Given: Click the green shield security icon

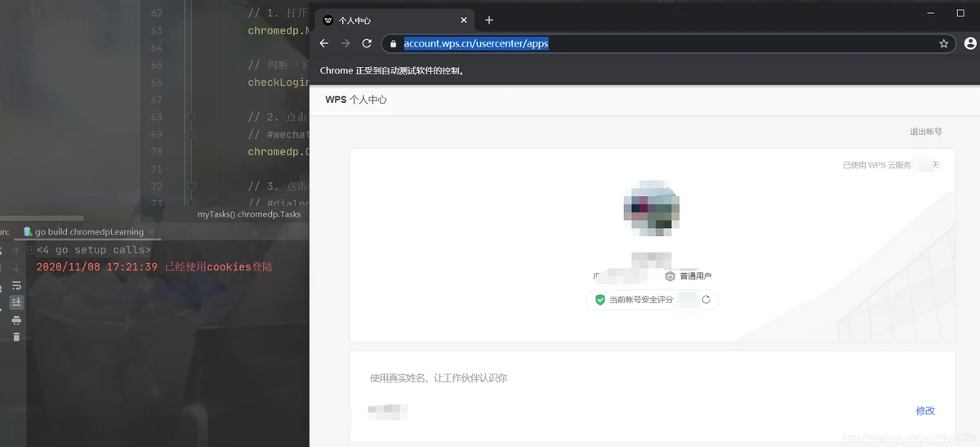Looking at the screenshot, I should [x=599, y=300].
